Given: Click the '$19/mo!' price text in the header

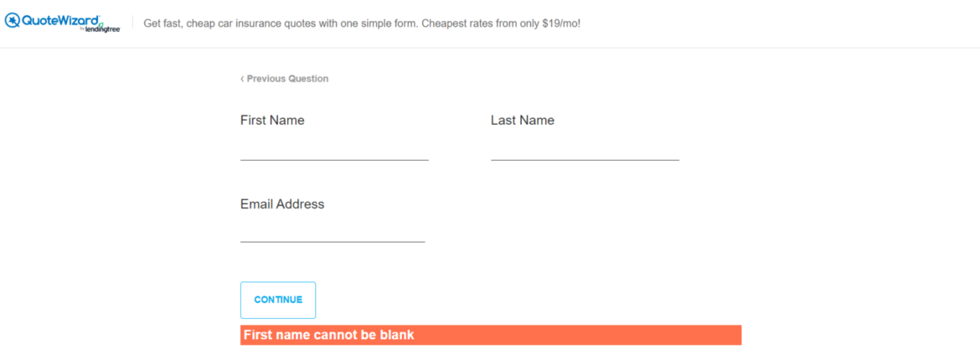Looking at the screenshot, I should pos(560,23).
